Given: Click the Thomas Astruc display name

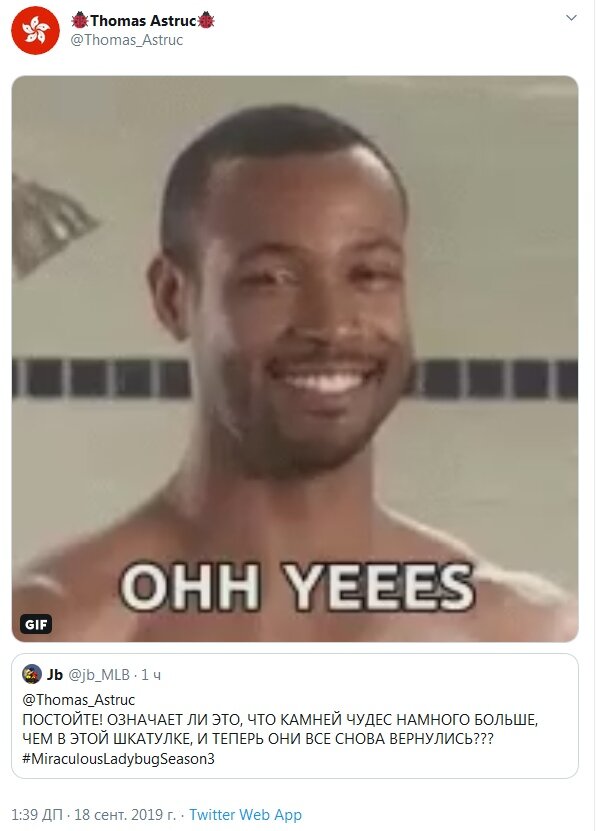Looking at the screenshot, I should click(x=143, y=21).
